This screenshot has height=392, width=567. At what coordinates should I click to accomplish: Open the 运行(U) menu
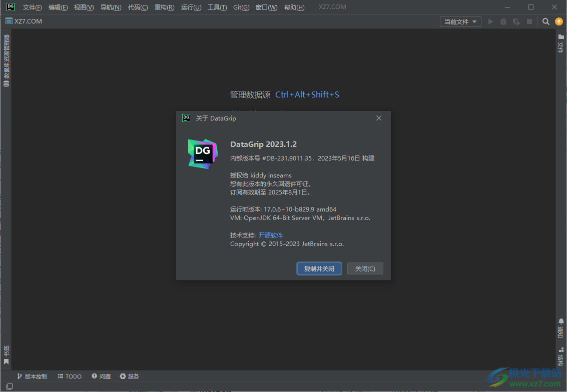pos(191,7)
